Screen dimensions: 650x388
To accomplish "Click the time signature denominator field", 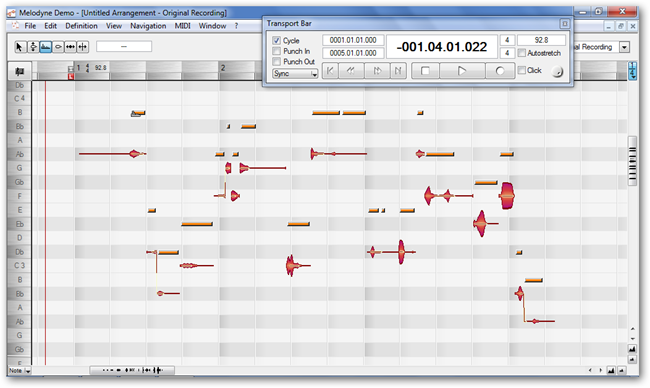I will 507,53.
